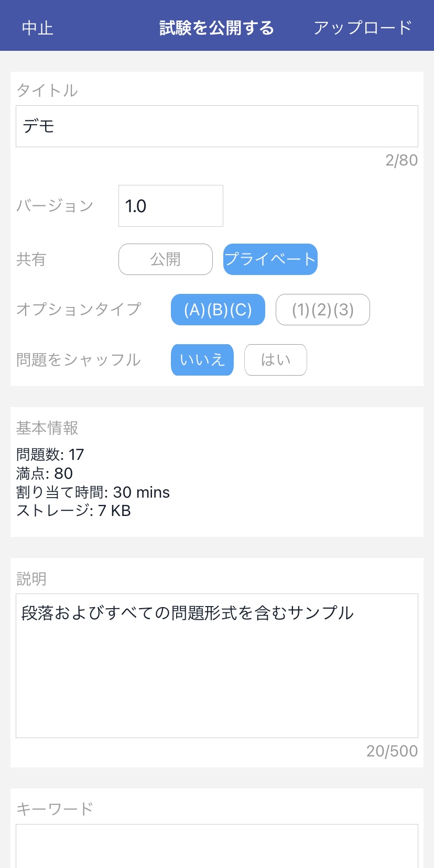The width and height of the screenshot is (434, 868).
Task: Select いいえ for question shuffle
Action: click(x=202, y=360)
